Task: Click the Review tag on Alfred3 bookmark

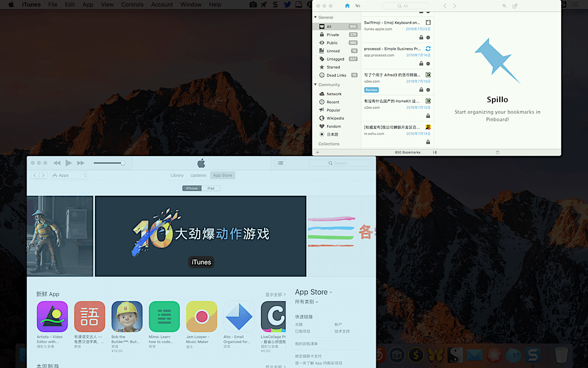Action: 371,90
